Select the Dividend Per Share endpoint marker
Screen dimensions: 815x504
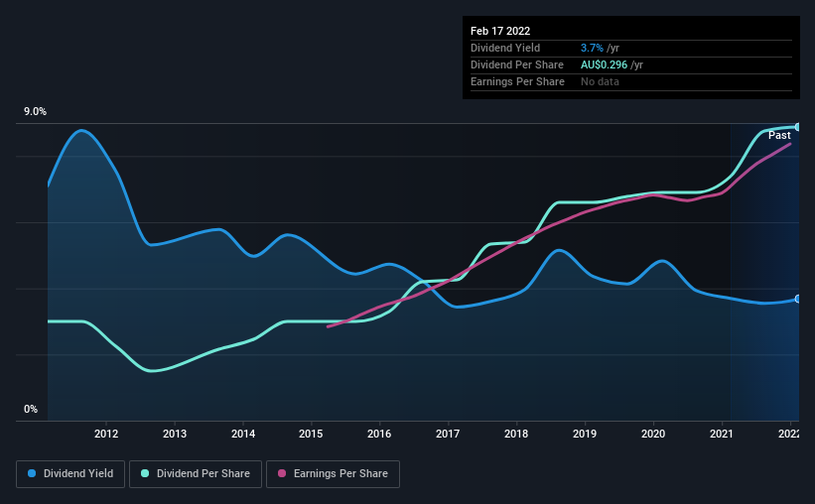tap(798, 127)
